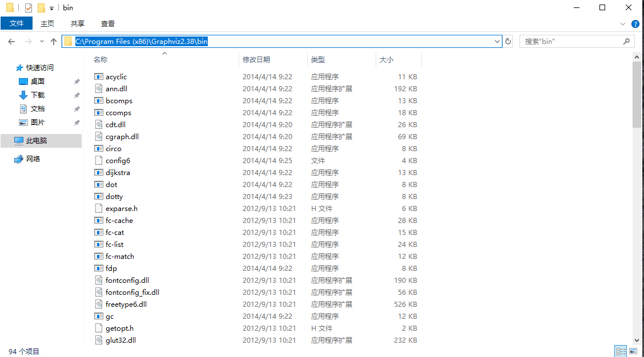The image size is (644, 357).
Task: Click the cgraph.dll file icon
Action: pyautogui.click(x=99, y=136)
